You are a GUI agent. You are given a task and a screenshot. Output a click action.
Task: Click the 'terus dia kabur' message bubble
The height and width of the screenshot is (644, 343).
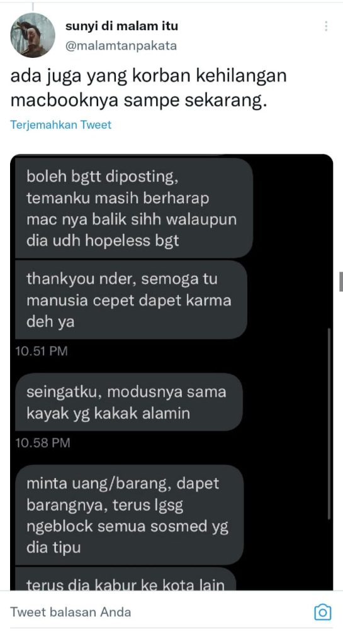pyautogui.click(x=125, y=580)
